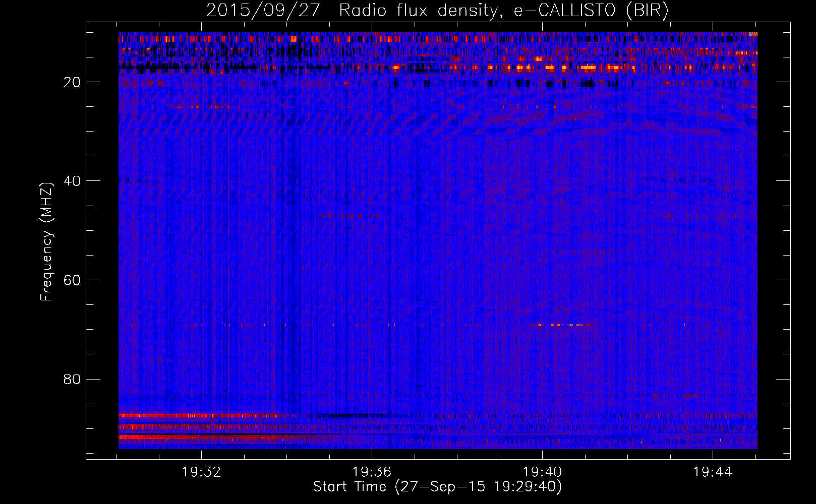
Task: Click the 80 MHz frequency tick label
Action: click(72, 379)
